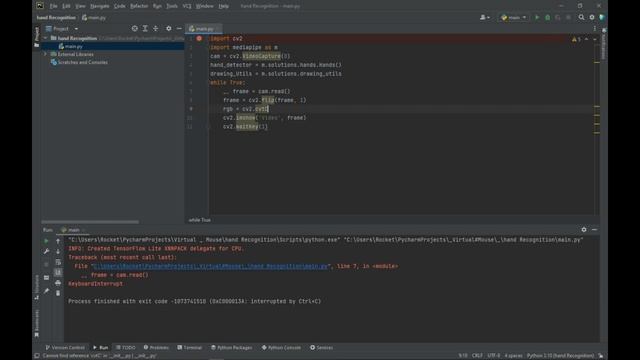Open the Python Packages tool window
Image resolution: width=640 pixels, height=360 pixels.
click(231, 348)
